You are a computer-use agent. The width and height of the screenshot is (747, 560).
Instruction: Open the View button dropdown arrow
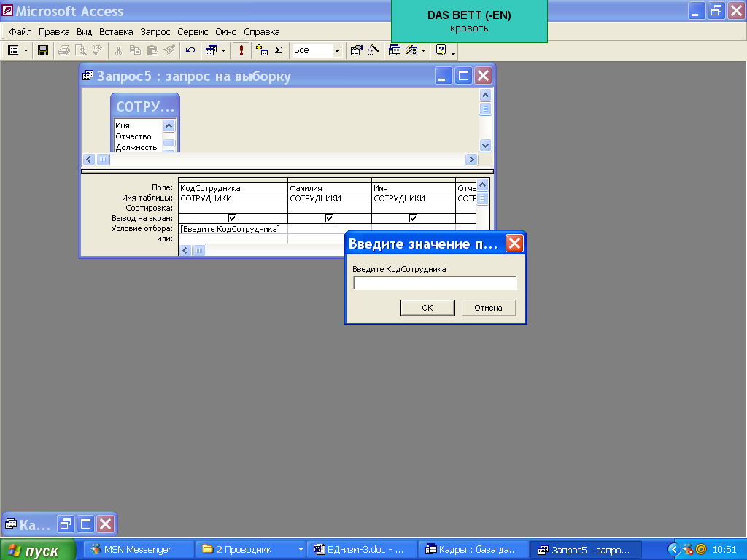[x=26, y=50]
